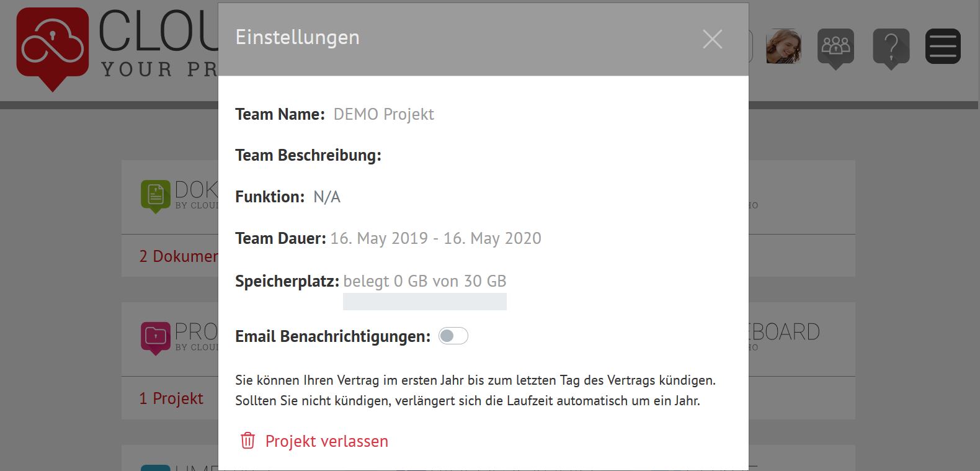980x471 pixels.
Task: Click the Funktion N/A value
Action: [x=327, y=197]
